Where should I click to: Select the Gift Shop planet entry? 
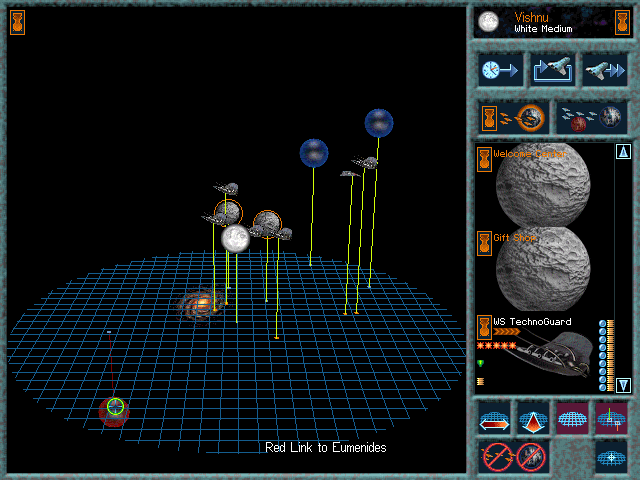tap(543, 269)
